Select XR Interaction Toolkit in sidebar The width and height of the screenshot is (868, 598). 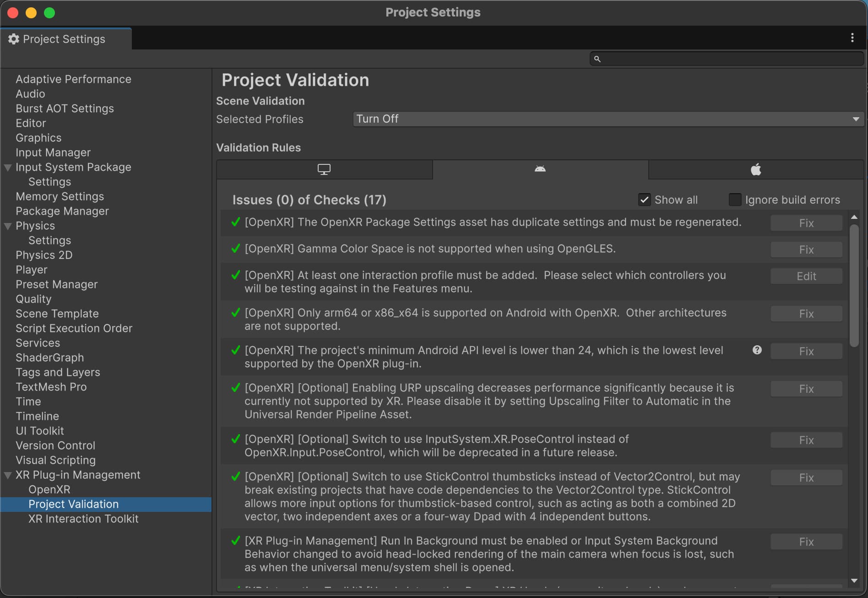click(x=83, y=519)
